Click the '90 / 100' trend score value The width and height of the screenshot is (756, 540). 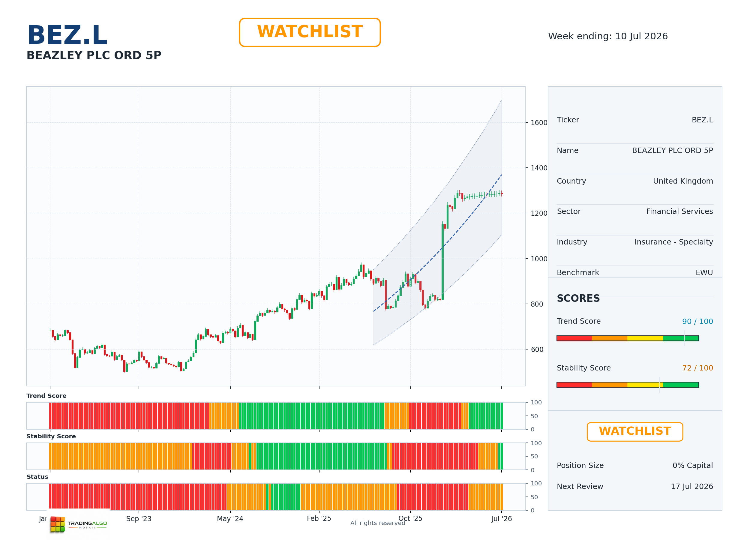697,322
